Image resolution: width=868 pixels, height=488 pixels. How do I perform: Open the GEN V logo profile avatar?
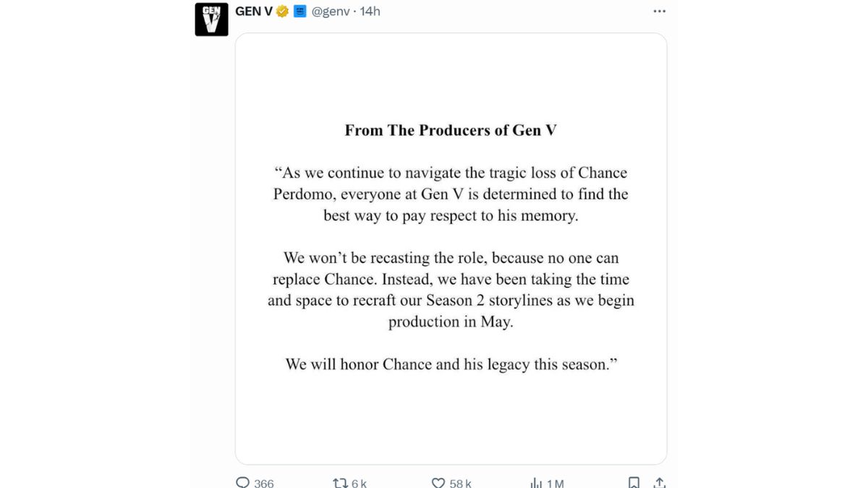coord(210,19)
